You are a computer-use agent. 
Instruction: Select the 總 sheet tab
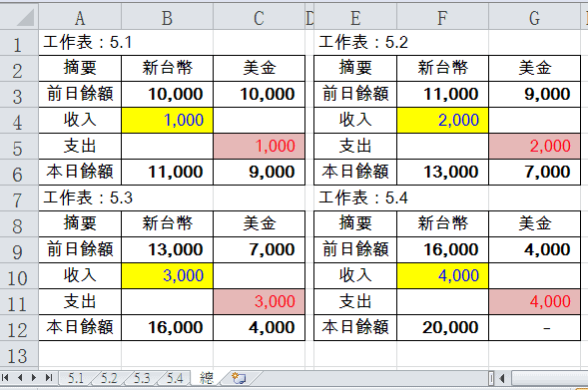[207, 378]
